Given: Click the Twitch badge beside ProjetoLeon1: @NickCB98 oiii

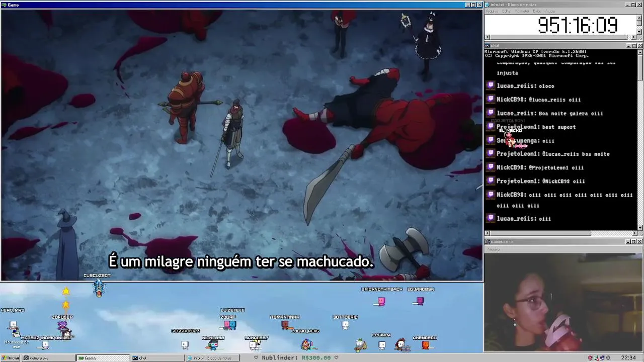Looking at the screenshot, I should (491, 180).
